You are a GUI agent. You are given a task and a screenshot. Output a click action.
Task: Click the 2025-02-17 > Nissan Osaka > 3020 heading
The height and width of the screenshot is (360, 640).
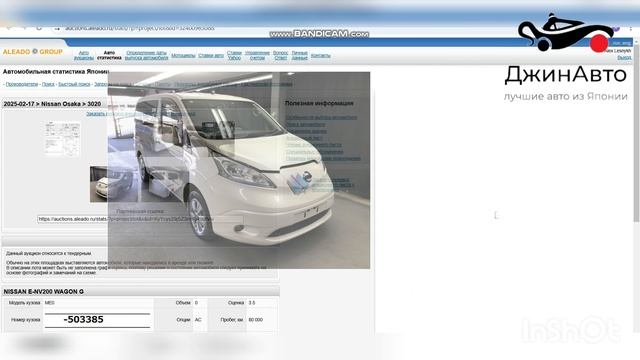[x=52, y=104]
